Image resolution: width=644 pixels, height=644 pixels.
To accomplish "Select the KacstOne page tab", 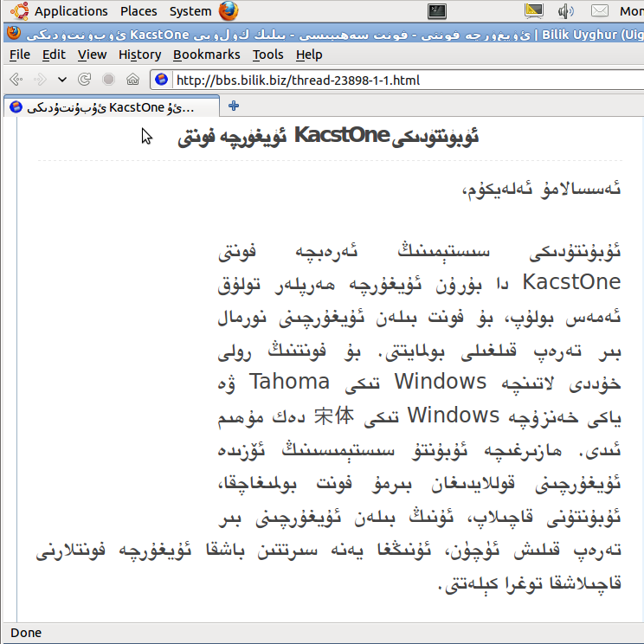I will (112, 106).
